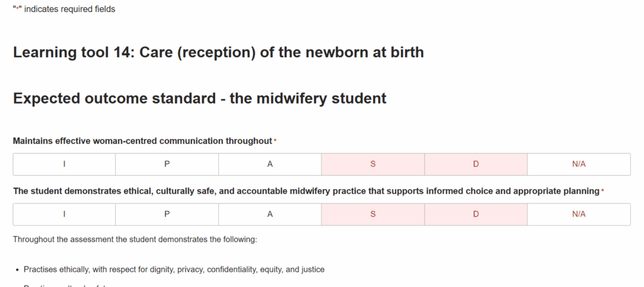Click the 'Learning tool 14' heading
The width and height of the screenshot is (644, 287).
pyautogui.click(x=218, y=52)
